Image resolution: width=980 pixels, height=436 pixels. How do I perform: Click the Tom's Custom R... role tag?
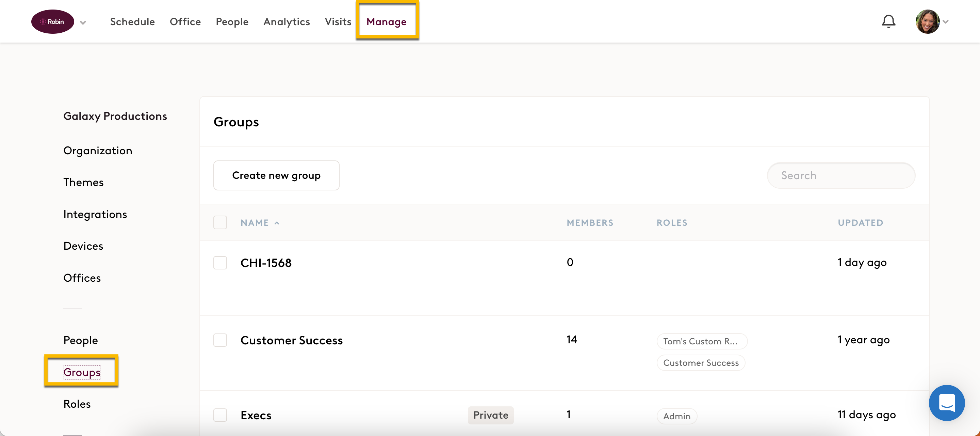[x=702, y=341]
